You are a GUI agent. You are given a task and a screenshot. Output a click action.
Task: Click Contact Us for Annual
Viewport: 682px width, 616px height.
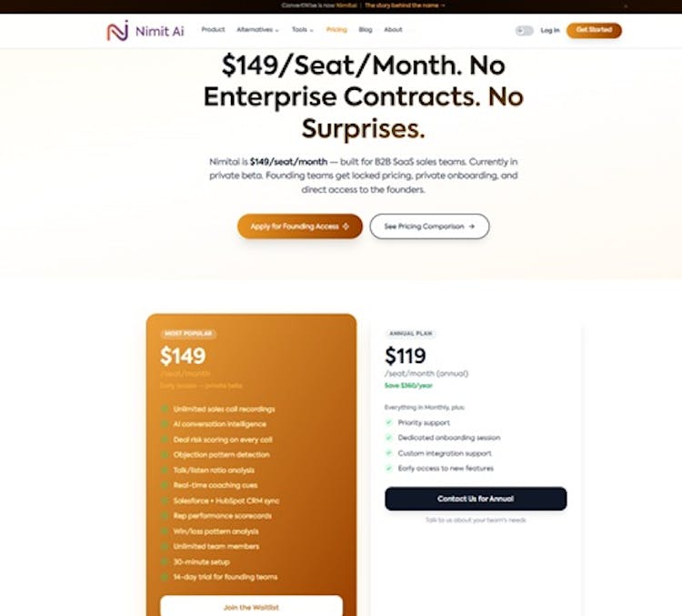pos(476,499)
